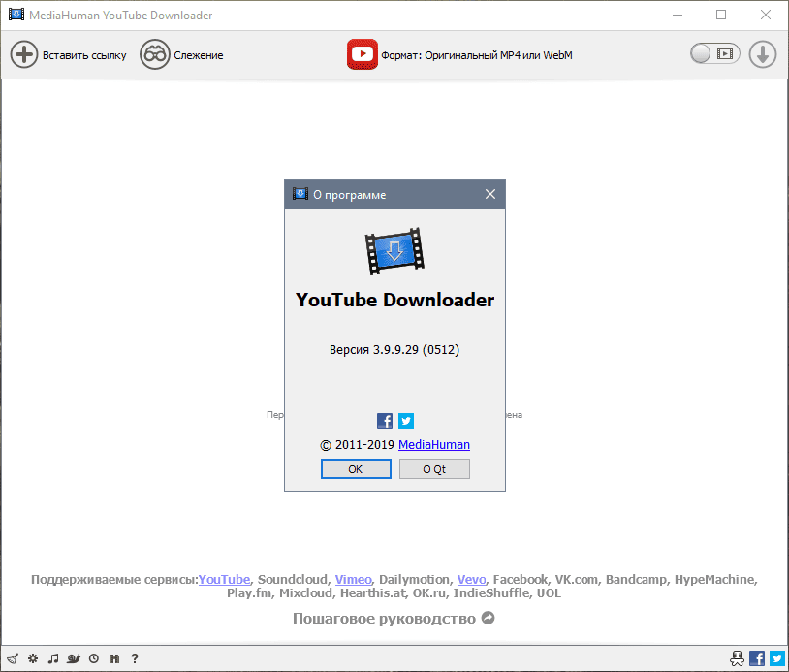The height and width of the screenshot is (672, 789).
Task: Click the mustached man icon at bottom right
Action: pos(739,658)
